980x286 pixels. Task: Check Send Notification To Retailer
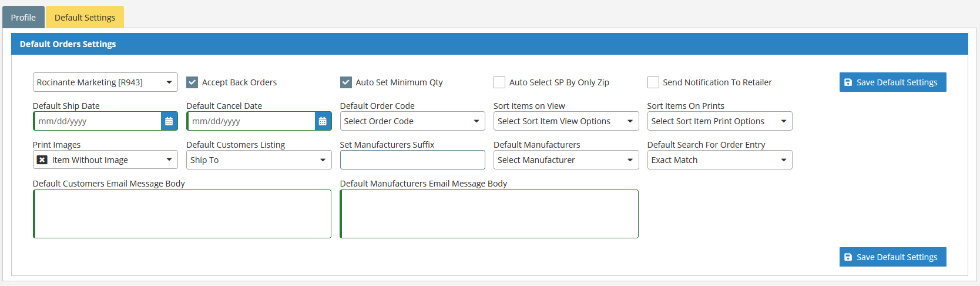pos(653,82)
